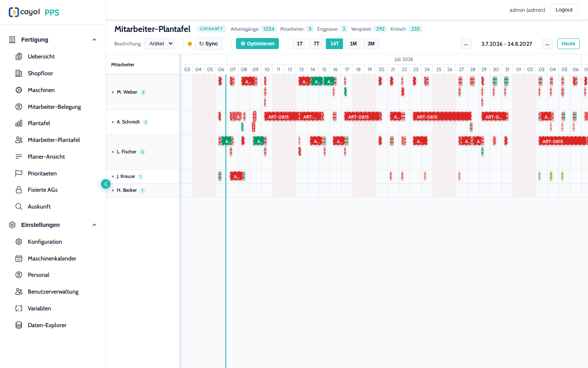This screenshot has height=368, width=588.
Task: Open Maschinenkalender calendar icon
Action: (x=19, y=258)
